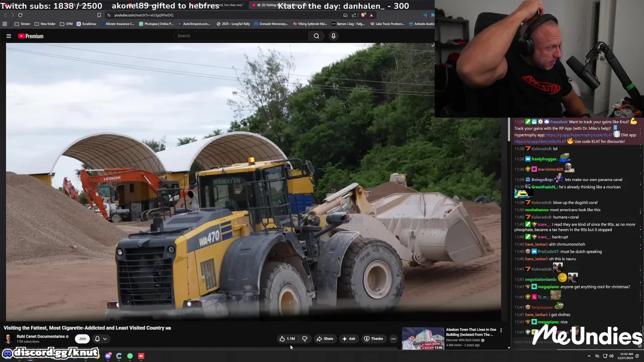The image size is (644, 362).
Task: Click negotiationlamb username in chat
Action: (x=540, y=279)
